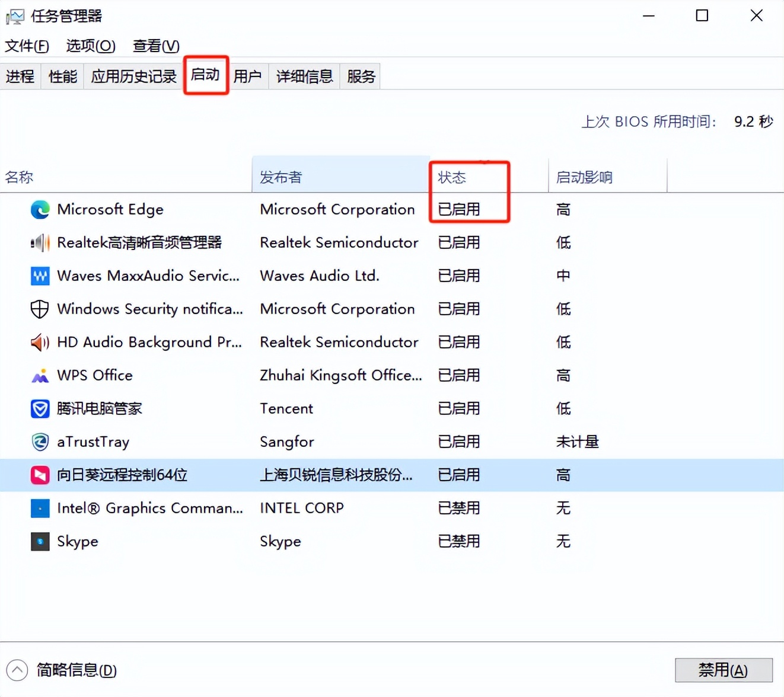Click publisher Sangfor
The width and height of the screenshot is (784, 697).
[287, 442]
